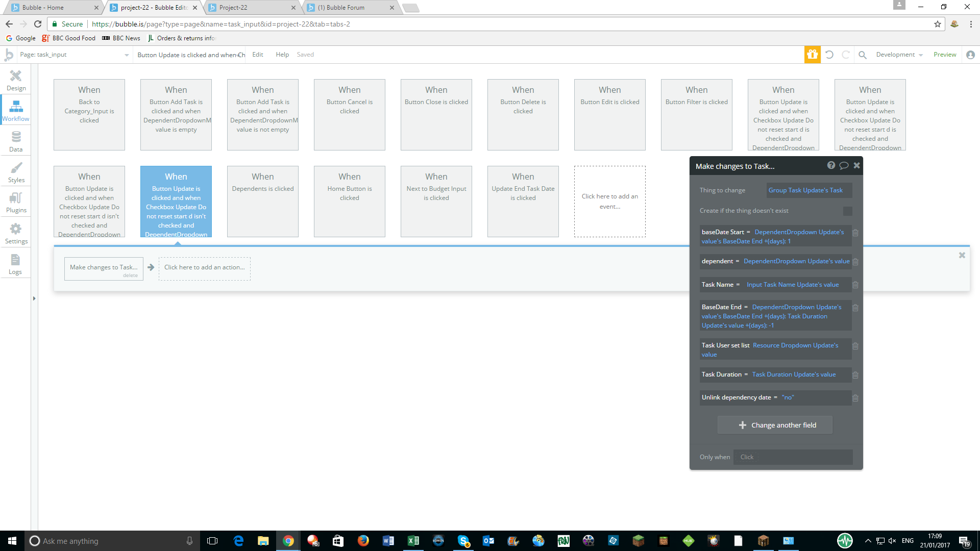Delete the baseDate Start field trash icon
980x551 pixels.
click(855, 233)
